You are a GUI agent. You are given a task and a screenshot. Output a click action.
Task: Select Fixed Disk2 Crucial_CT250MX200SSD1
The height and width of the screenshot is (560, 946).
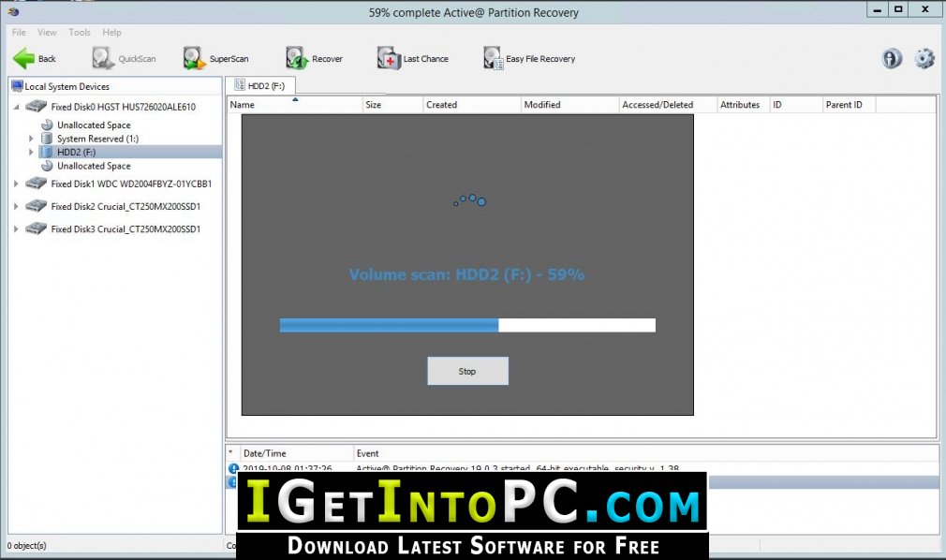pos(126,206)
